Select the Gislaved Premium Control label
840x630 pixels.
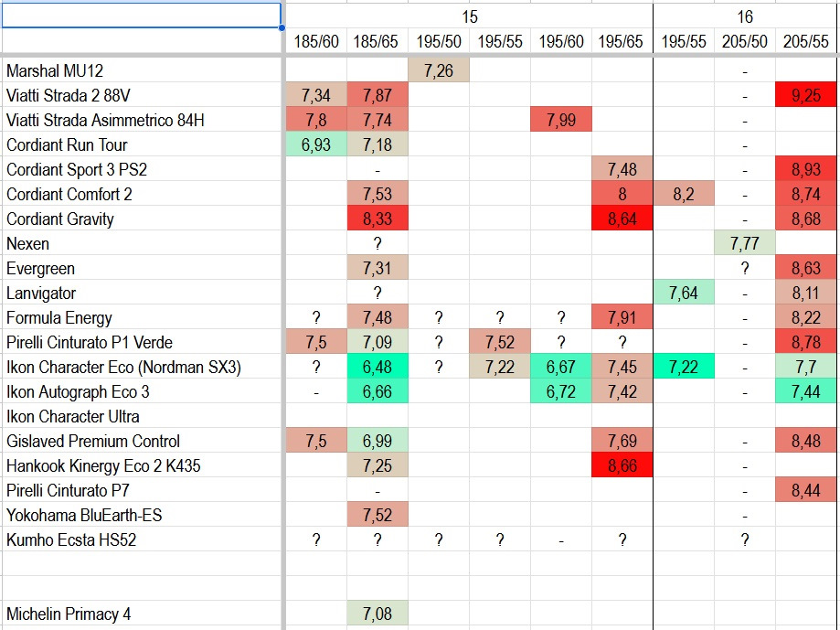(93, 441)
